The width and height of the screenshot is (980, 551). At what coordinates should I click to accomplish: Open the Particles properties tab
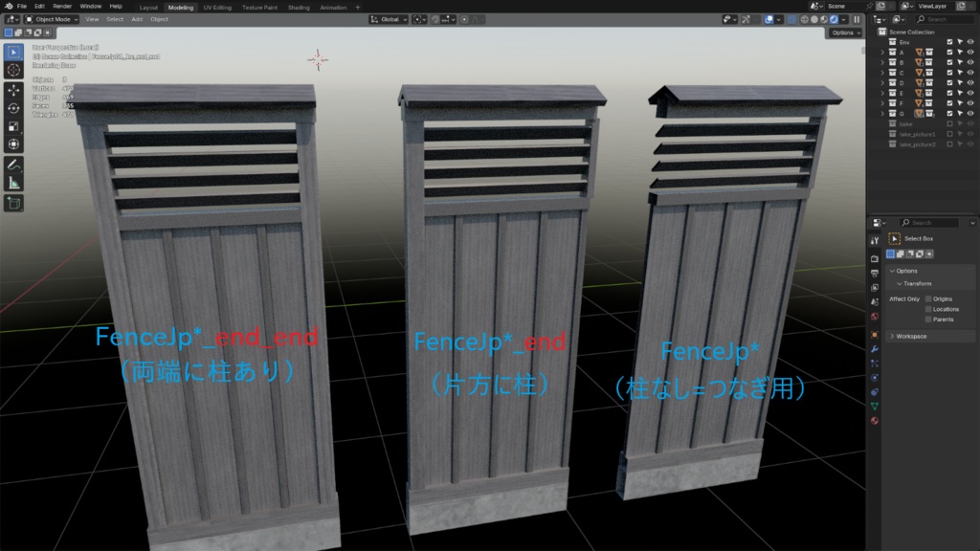875,363
